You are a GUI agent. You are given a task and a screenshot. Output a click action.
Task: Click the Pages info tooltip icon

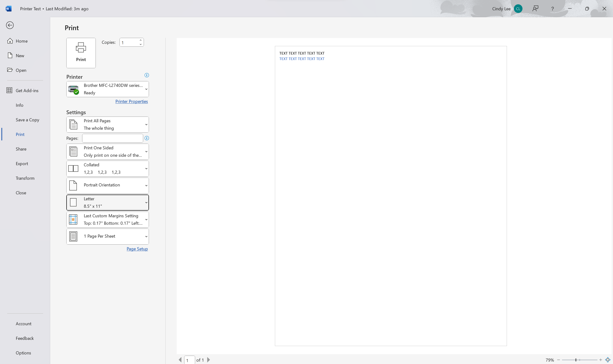click(x=147, y=138)
